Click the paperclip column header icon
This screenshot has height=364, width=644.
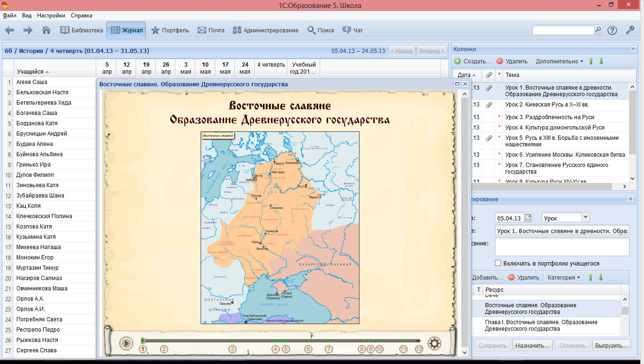pyautogui.click(x=489, y=75)
